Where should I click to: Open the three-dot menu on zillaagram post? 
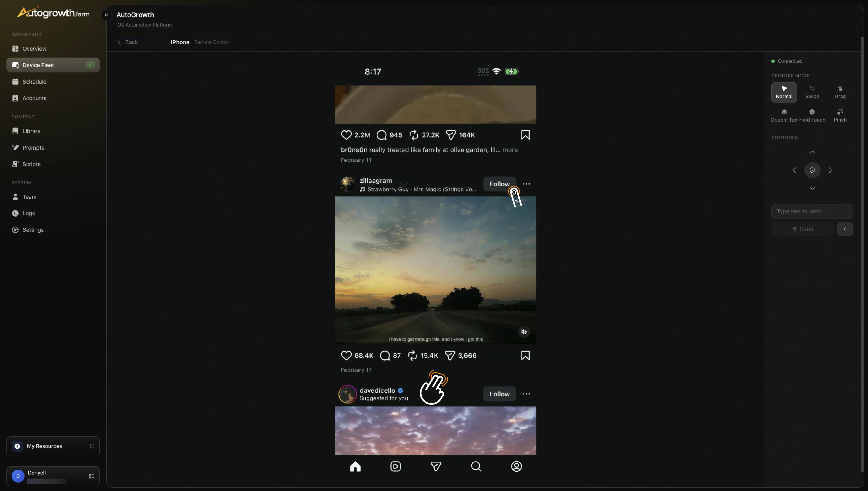point(527,184)
